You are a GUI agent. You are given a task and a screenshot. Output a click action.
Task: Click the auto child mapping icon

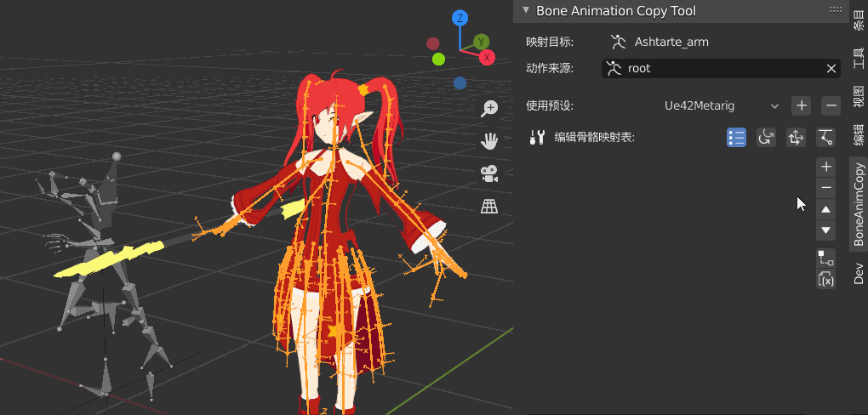coord(826,258)
